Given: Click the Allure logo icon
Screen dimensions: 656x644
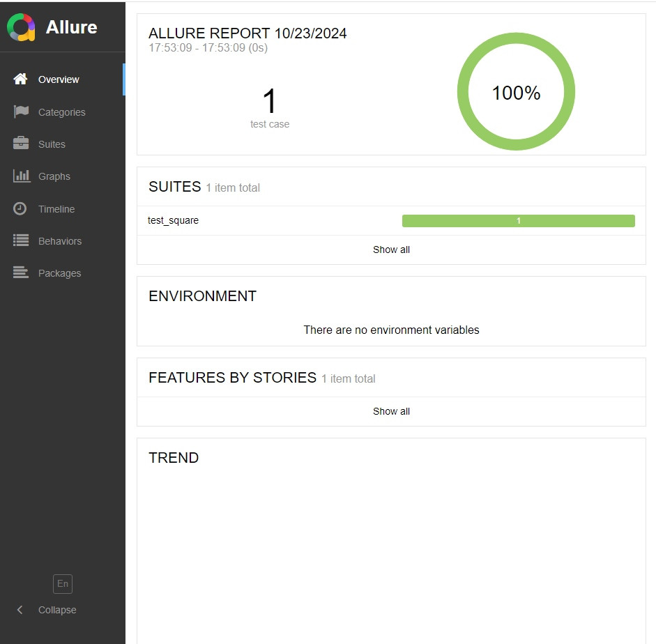Looking at the screenshot, I should click(x=21, y=28).
